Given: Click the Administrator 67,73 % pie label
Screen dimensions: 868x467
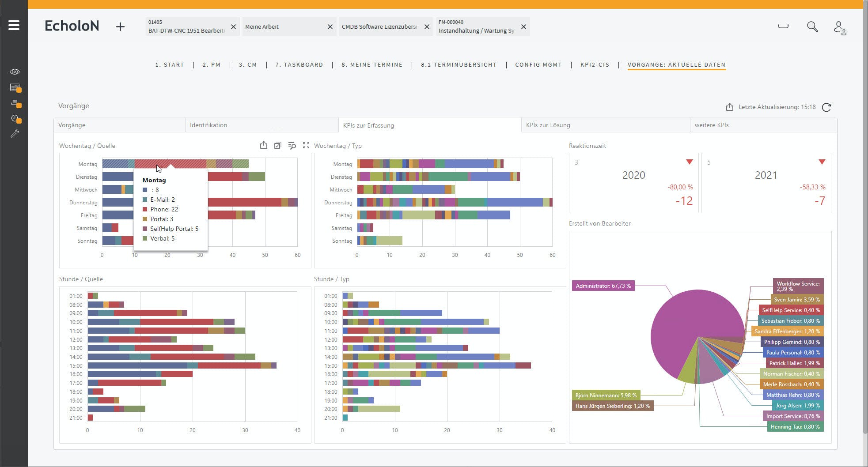Looking at the screenshot, I should click(x=603, y=286).
